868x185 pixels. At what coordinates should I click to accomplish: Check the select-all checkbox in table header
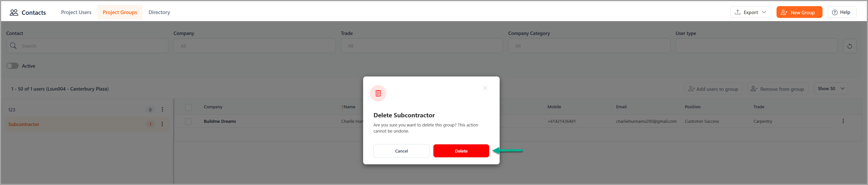(x=188, y=107)
